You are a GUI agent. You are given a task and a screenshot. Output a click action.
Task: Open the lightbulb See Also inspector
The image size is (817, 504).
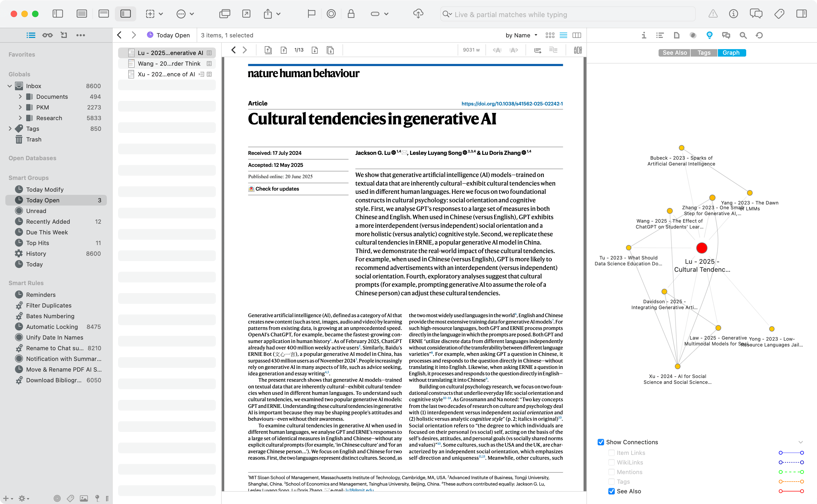[x=709, y=35]
